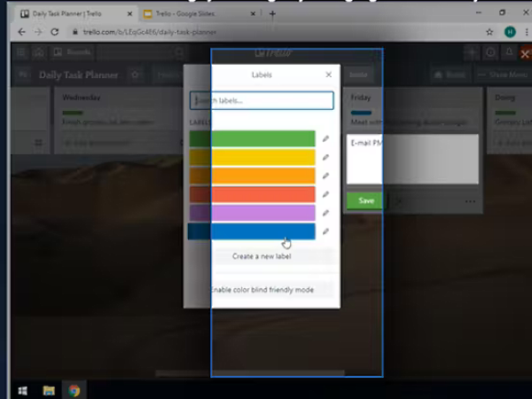Click the red X overlay close button

525,54
